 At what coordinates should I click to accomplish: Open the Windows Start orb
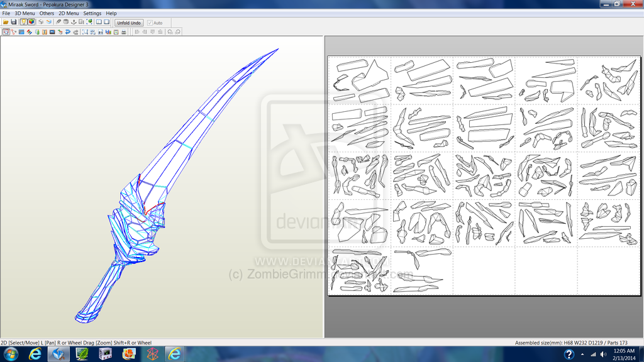(10, 354)
